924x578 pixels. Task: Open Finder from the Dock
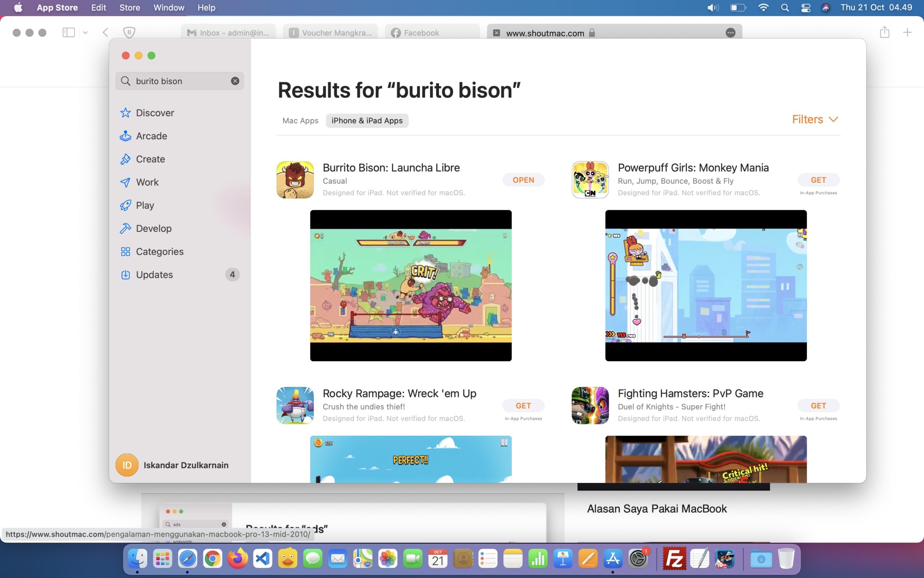[x=138, y=559]
